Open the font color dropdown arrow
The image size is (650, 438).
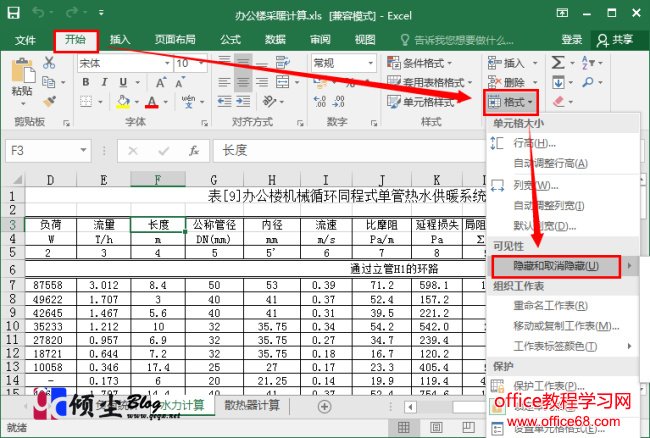point(165,102)
